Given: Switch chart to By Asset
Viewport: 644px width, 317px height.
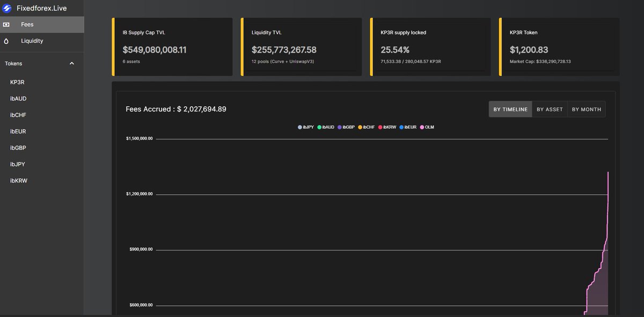Looking at the screenshot, I should point(550,109).
